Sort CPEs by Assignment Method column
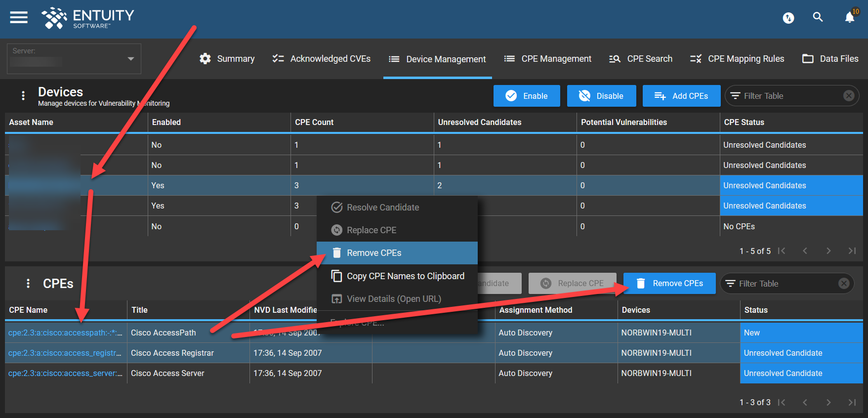Screen dimensions: 868x418 point(556,310)
